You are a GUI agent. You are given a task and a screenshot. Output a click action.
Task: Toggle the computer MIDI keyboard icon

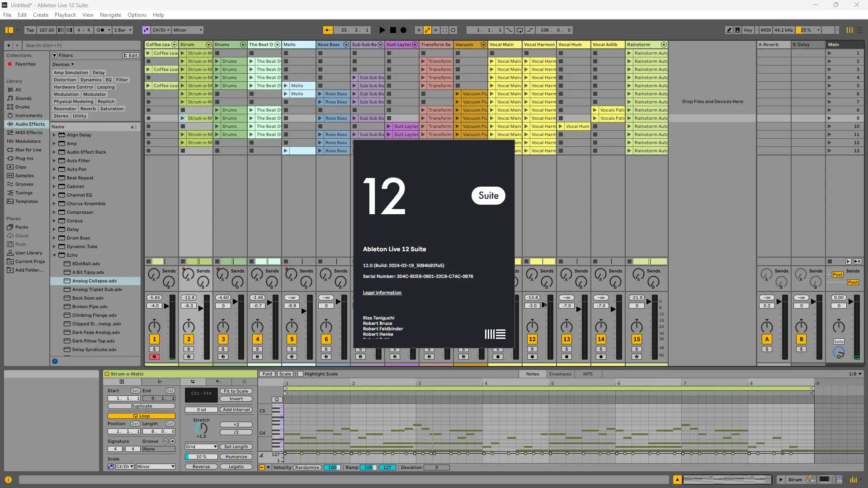(x=738, y=30)
